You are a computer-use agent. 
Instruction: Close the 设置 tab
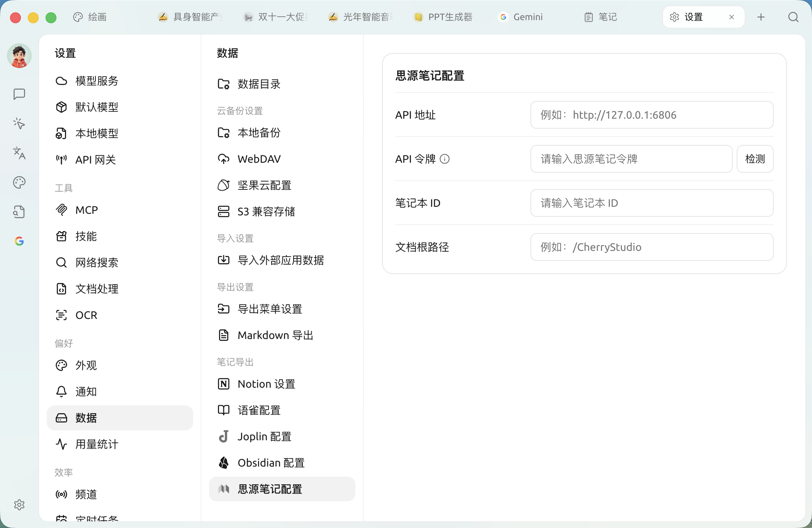[x=731, y=17]
